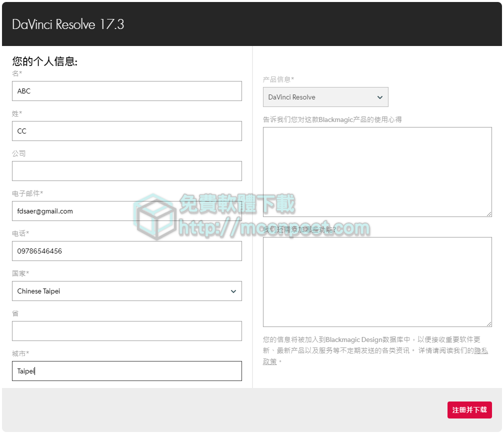Click the DaVinci Resolve 17.3 title
504x434 pixels.
click(68, 24)
